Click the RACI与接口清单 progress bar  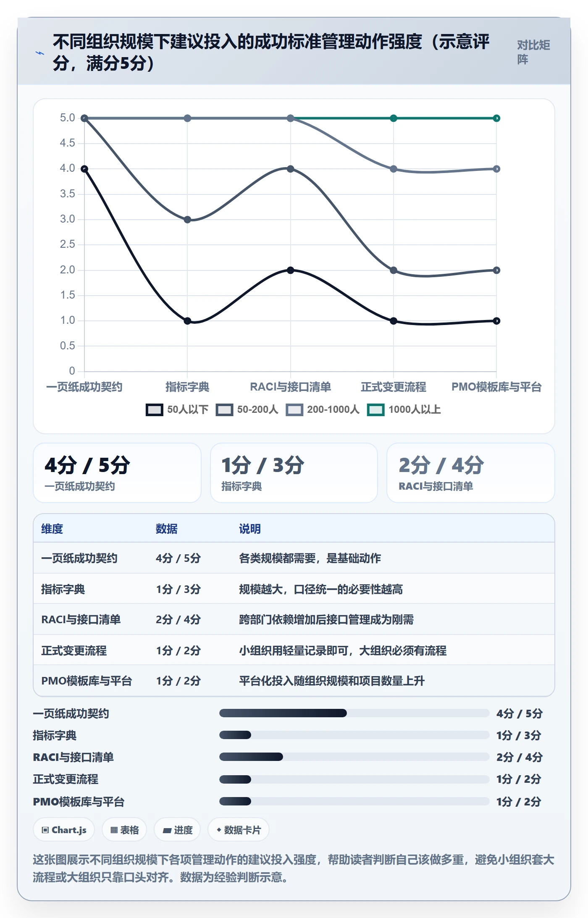pyautogui.click(x=354, y=757)
